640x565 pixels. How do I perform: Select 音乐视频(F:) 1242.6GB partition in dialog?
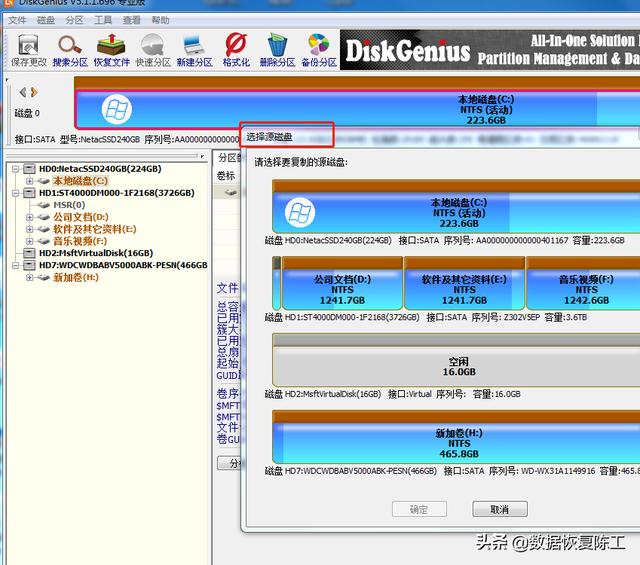(x=583, y=283)
